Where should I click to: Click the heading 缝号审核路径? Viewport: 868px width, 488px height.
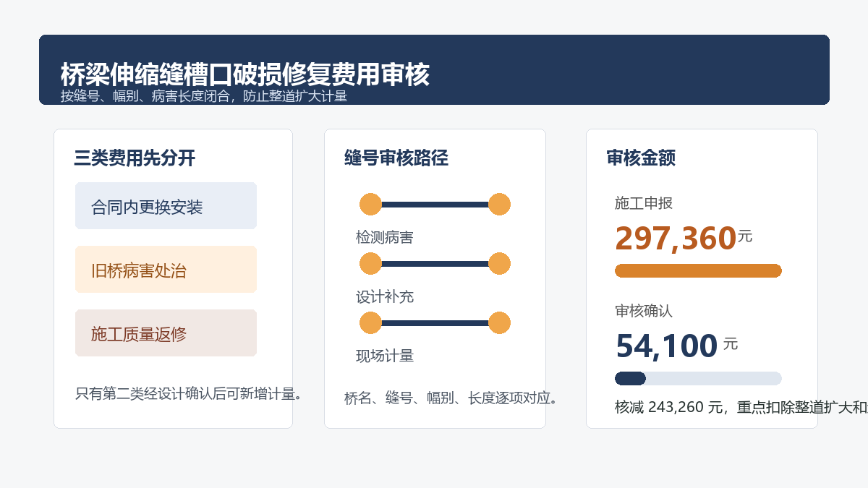(x=396, y=158)
